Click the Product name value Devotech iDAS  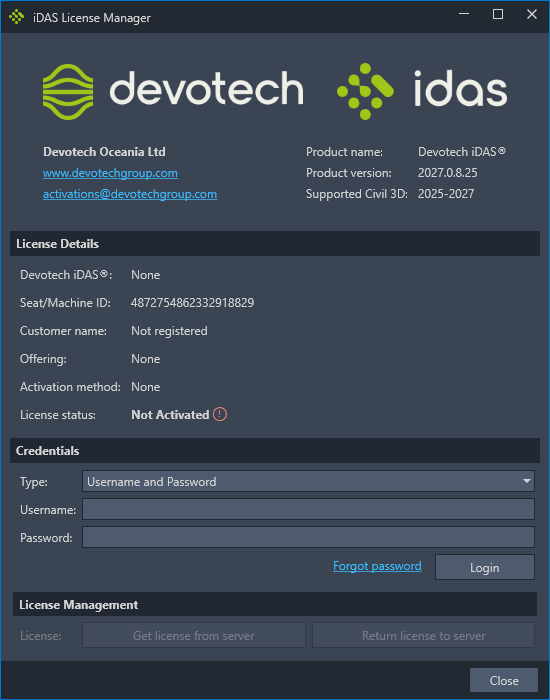(462, 152)
